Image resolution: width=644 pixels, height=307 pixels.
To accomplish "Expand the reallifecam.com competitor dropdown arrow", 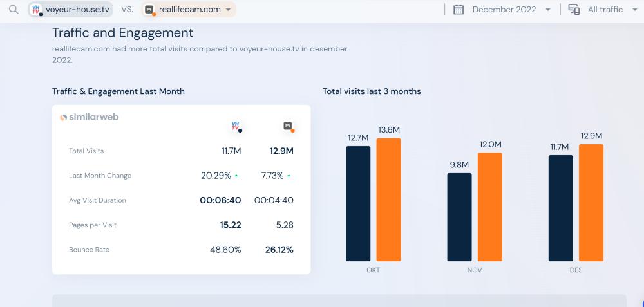I will coord(228,10).
